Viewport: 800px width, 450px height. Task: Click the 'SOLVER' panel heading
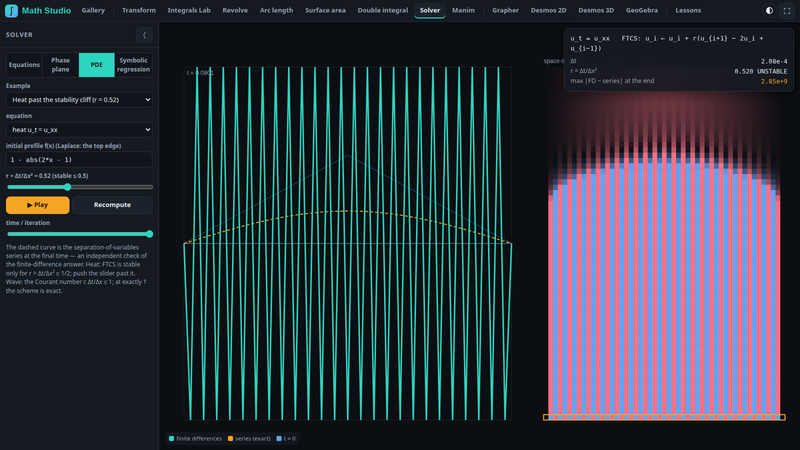coord(19,35)
